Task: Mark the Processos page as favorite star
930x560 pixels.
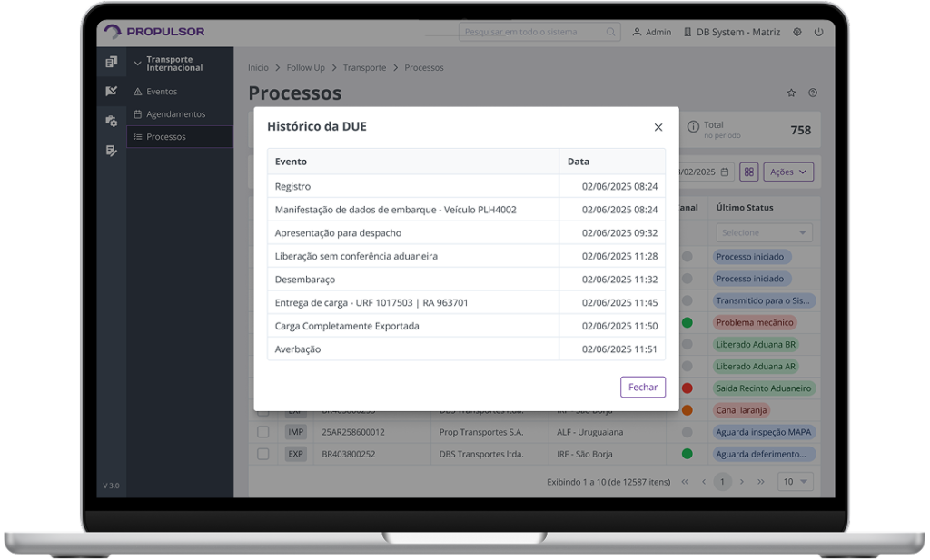Action: pyautogui.click(x=791, y=93)
